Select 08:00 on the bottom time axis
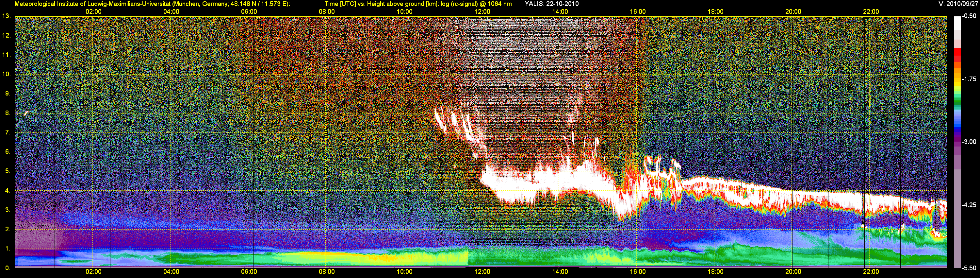The width and height of the screenshot is (980, 278). point(327,271)
